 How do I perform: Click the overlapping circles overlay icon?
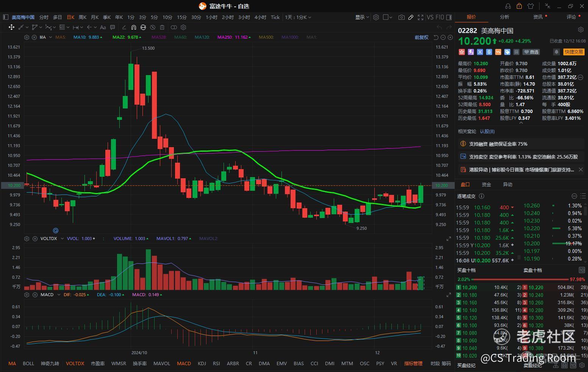(174, 27)
